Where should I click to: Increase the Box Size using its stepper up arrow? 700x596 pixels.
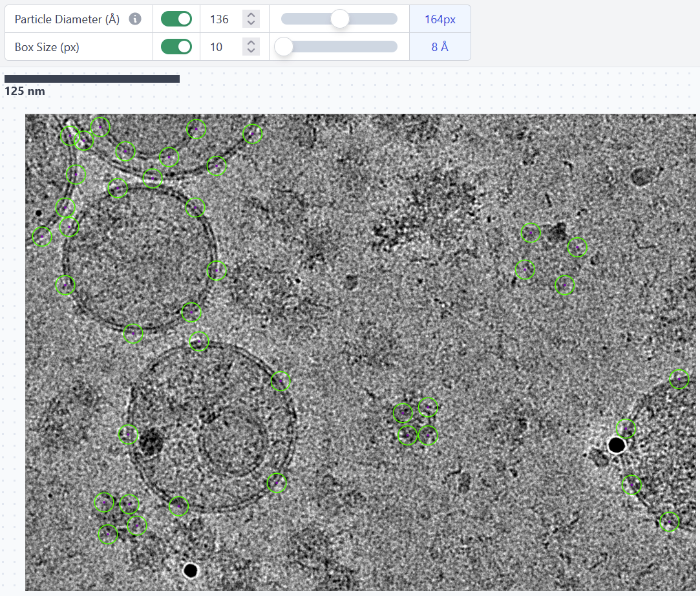tap(251, 43)
